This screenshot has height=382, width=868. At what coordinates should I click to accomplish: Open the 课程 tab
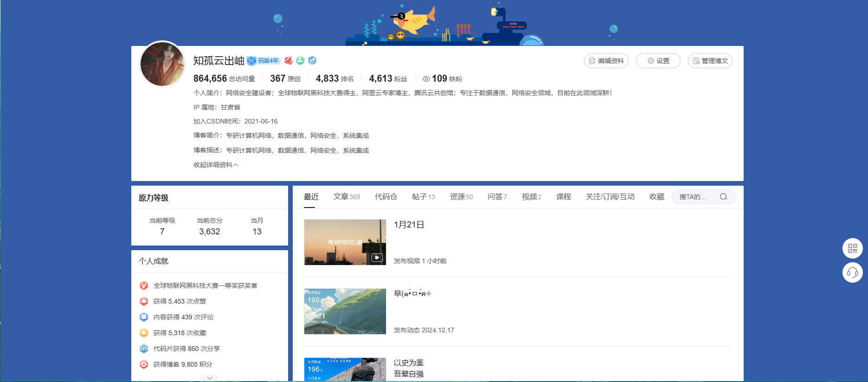coord(564,197)
